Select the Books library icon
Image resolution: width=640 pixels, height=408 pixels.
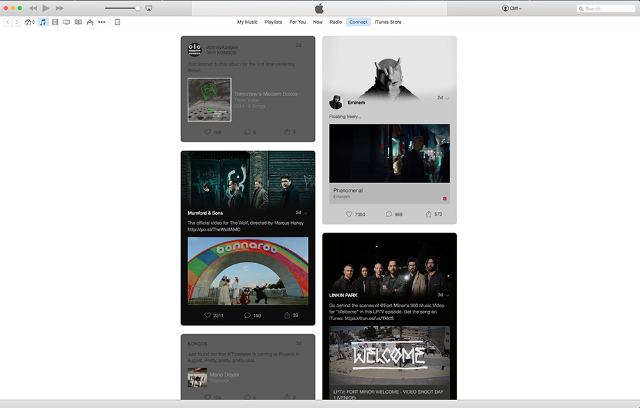click(x=78, y=22)
